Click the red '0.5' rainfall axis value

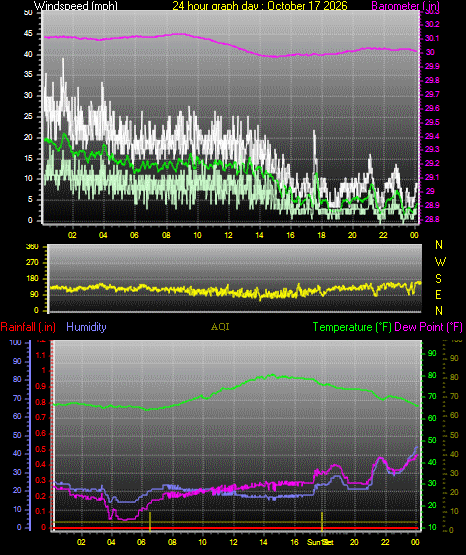(x=41, y=449)
